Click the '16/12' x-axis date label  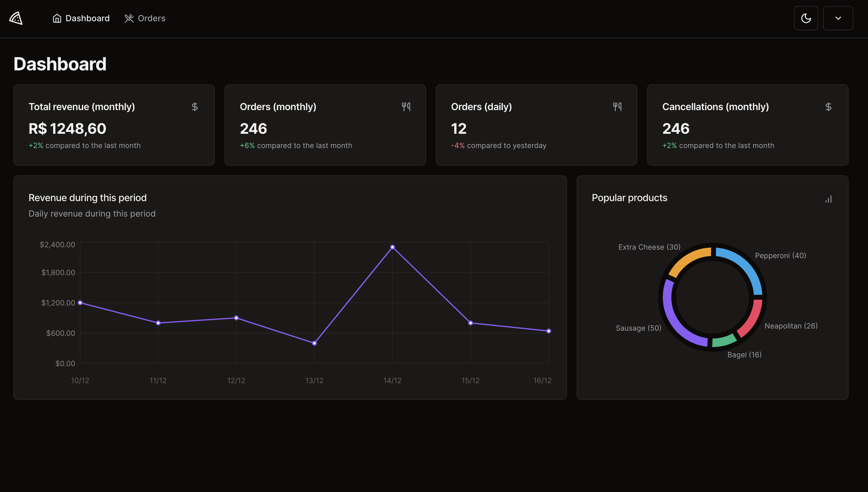(542, 380)
